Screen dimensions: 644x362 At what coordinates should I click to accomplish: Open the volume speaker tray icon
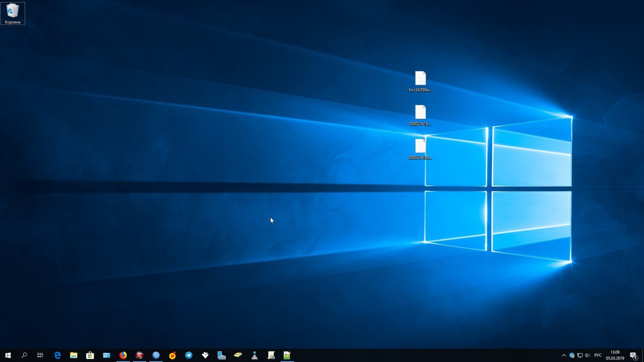[588, 355]
